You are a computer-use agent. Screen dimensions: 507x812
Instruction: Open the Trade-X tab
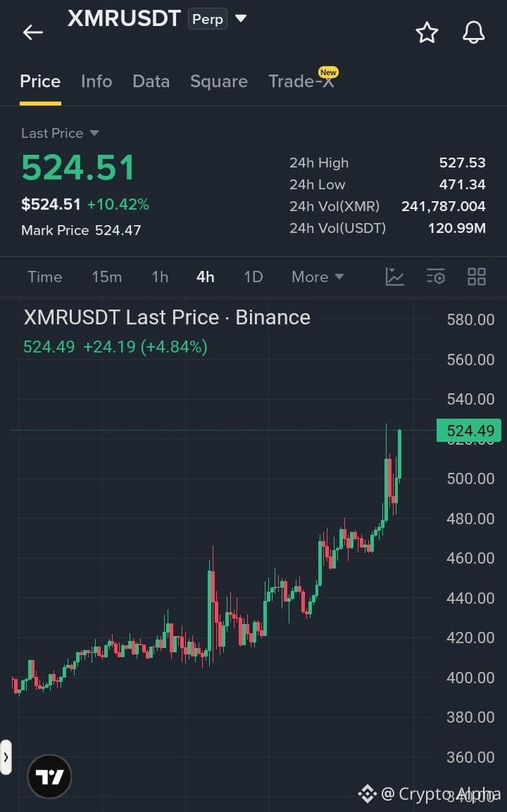click(x=301, y=82)
